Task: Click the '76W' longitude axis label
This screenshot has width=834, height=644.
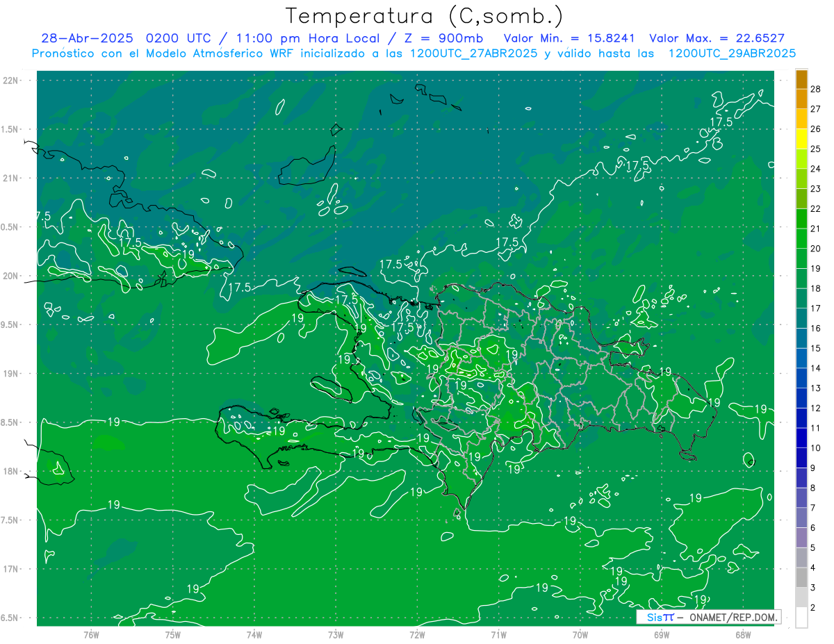Action: coord(91,634)
